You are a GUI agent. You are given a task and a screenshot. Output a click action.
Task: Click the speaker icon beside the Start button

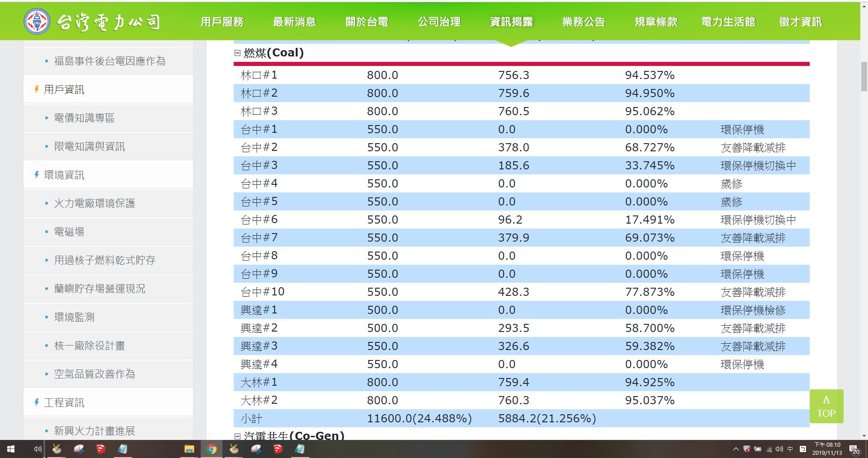pyautogui.click(x=38, y=449)
